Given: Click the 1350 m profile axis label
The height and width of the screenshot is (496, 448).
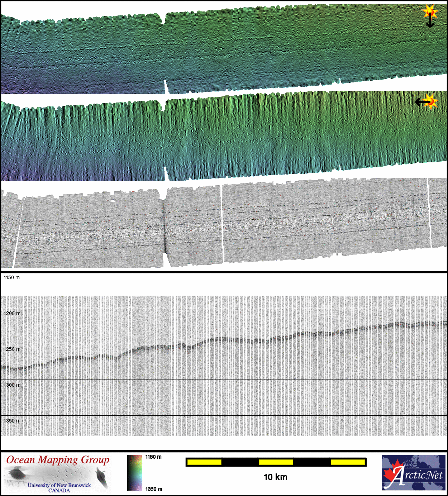Looking at the screenshot, I should (12, 421).
